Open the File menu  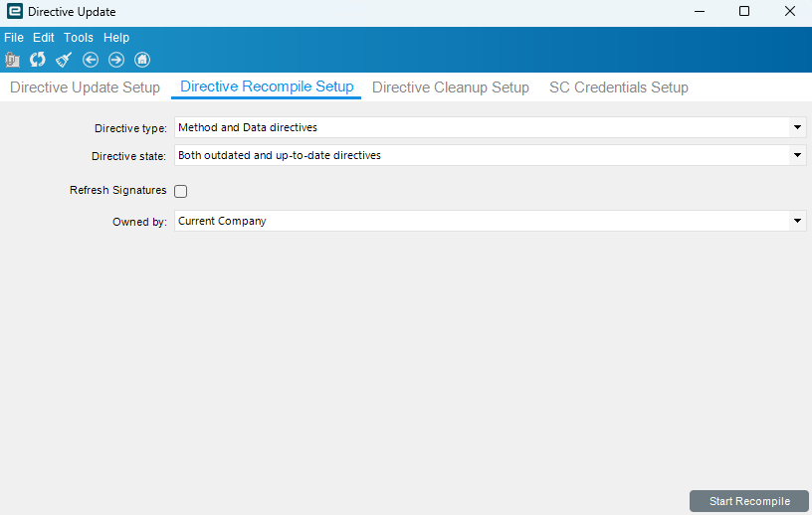[x=14, y=38]
